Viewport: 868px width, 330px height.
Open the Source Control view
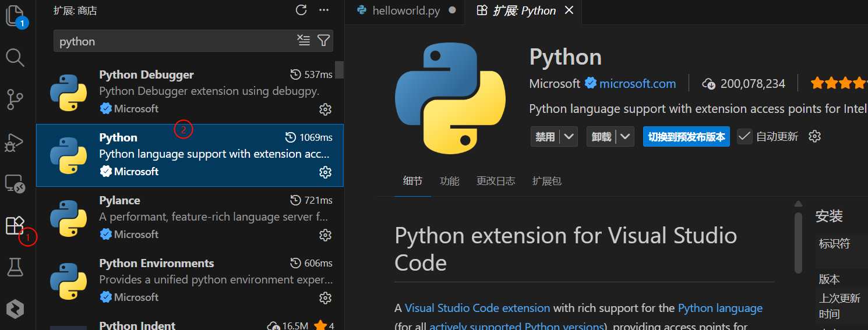coord(15,100)
